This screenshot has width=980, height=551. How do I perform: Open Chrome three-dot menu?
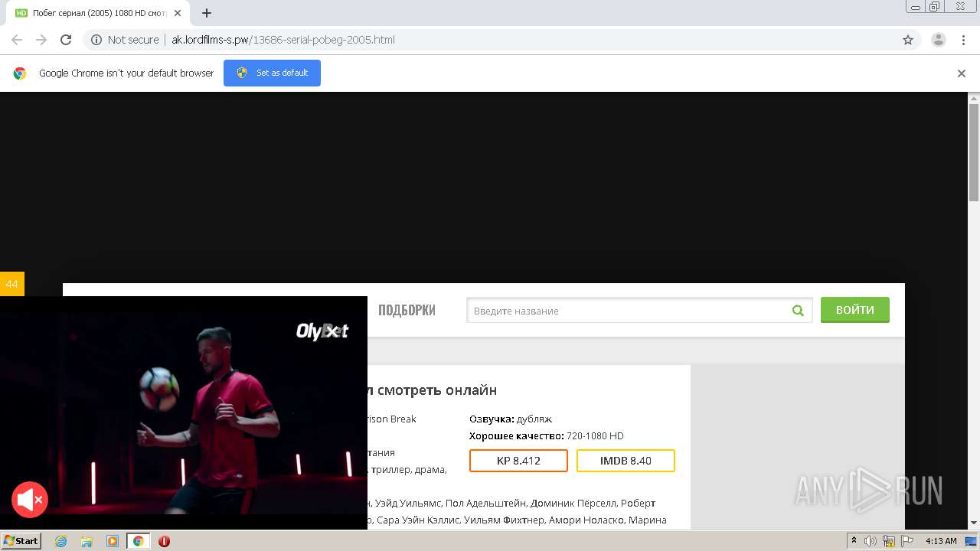(x=963, y=40)
